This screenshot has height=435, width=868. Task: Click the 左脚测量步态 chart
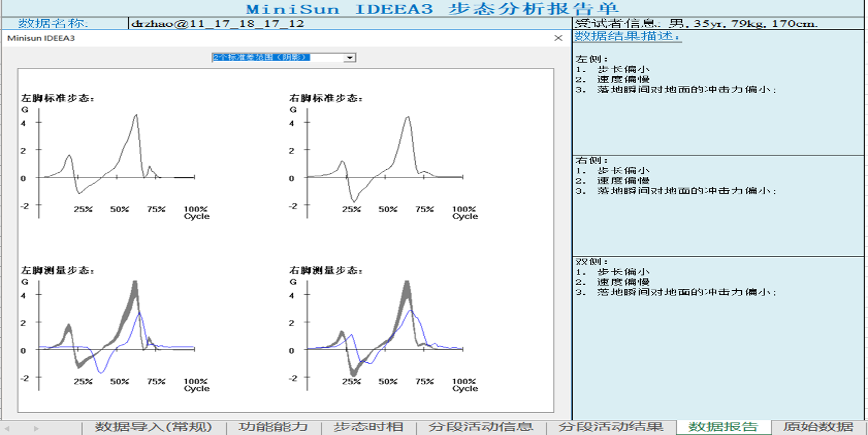[116, 330]
